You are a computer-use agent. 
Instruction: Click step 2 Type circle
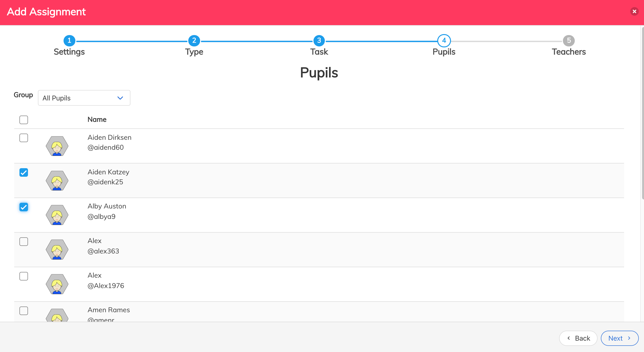(x=194, y=41)
